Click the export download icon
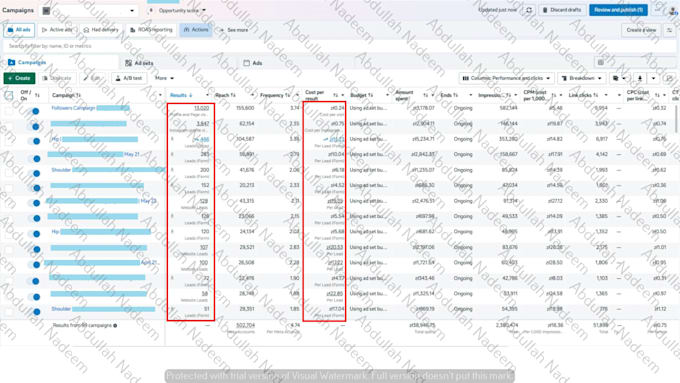The width and height of the screenshot is (680, 383). [640, 78]
